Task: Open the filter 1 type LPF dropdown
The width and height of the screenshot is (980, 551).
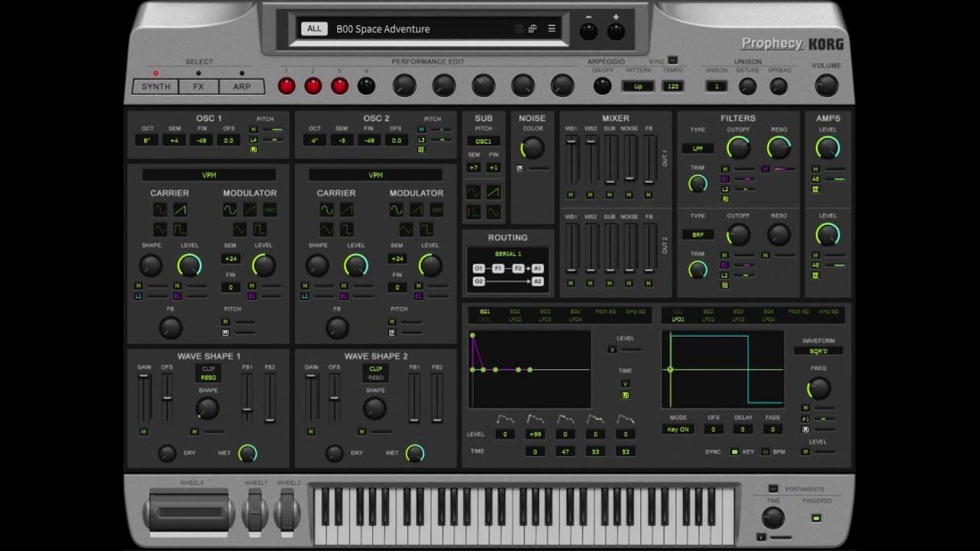Action: click(697, 148)
